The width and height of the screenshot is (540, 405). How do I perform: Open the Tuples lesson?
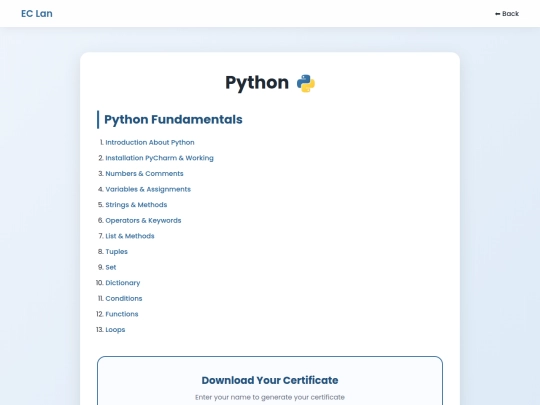116,251
